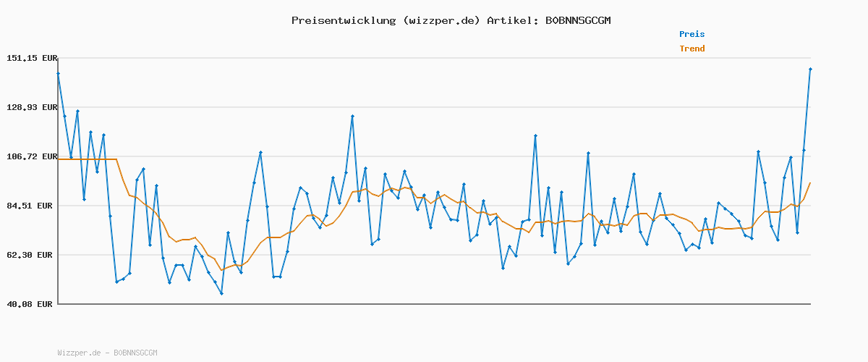
Task: Select the 151.15 EUR axis label
Action: [x=32, y=58]
